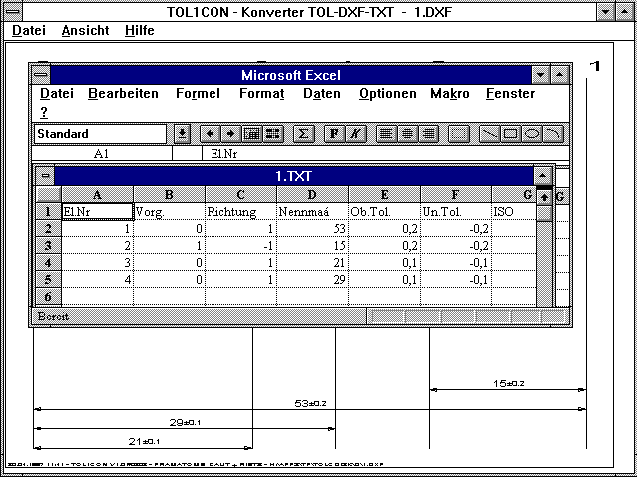The height and width of the screenshot is (478, 637).
Task: Select cell containing 'Ob.Tol.'
Action: (384, 212)
